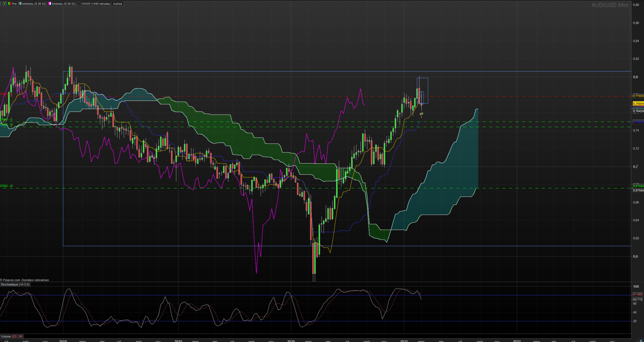The height and width of the screenshot is (342, 644).
Task: Click the Volume 825 196 label
Action: pyautogui.click(x=12, y=337)
